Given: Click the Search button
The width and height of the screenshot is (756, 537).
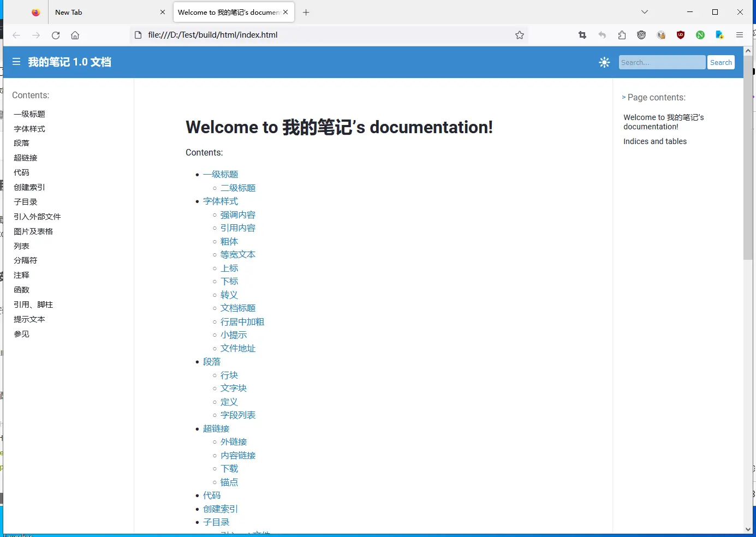Looking at the screenshot, I should (721, 62).
